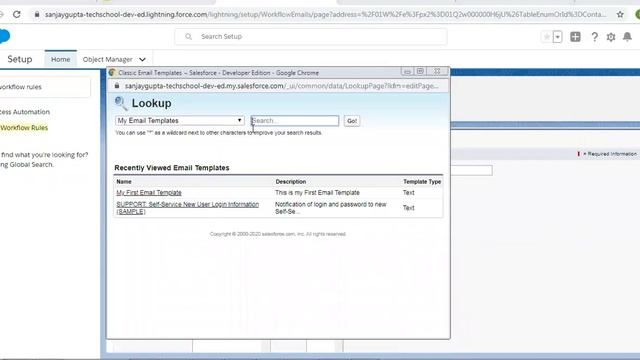Focus the Search Setup field
The height and width of the screenshot is (360, 640).
pos(311,36)
